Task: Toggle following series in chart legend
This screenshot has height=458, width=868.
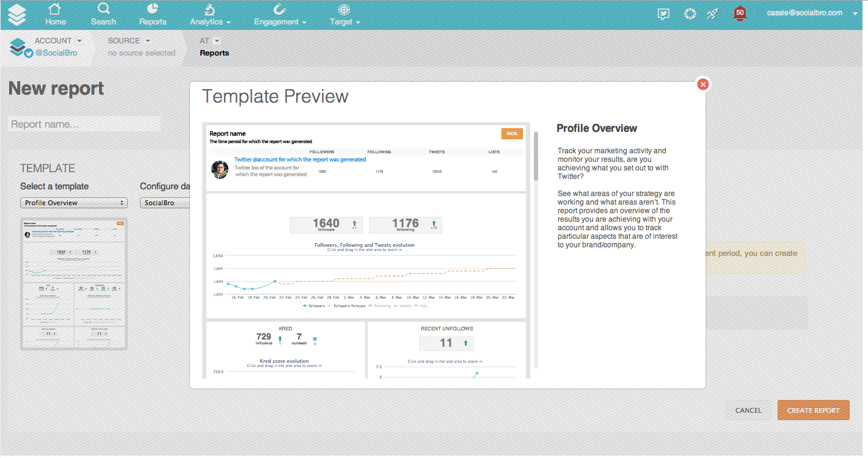Action: click(x=380, y=305)
